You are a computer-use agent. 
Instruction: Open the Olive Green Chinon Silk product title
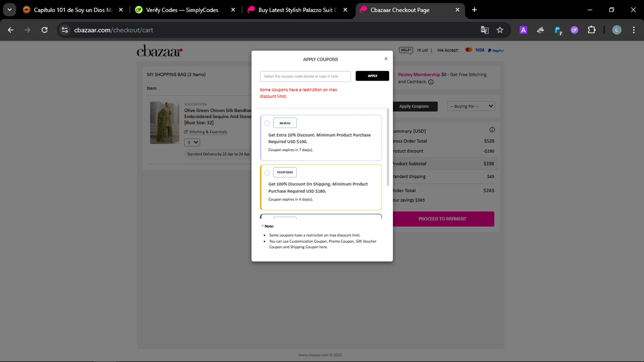(218, 116)
